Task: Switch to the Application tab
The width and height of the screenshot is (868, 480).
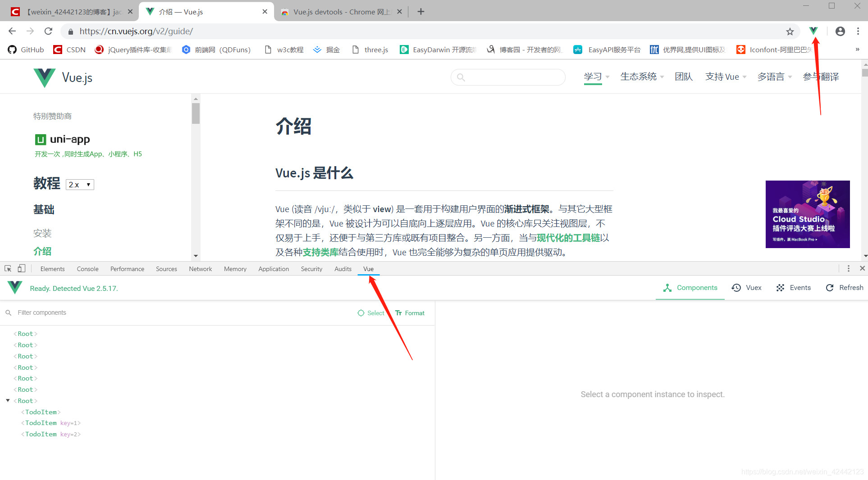Action: [274, 269]
